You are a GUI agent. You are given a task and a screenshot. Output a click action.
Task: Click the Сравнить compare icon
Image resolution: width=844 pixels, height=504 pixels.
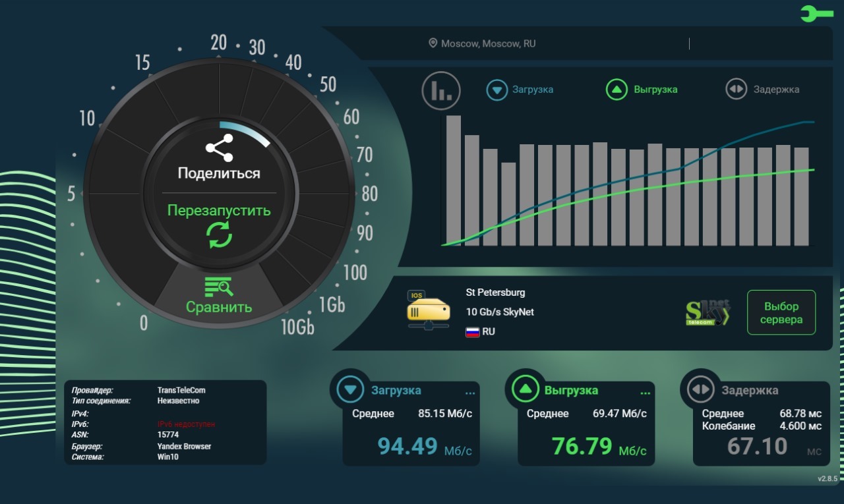(x=219, y=287)
